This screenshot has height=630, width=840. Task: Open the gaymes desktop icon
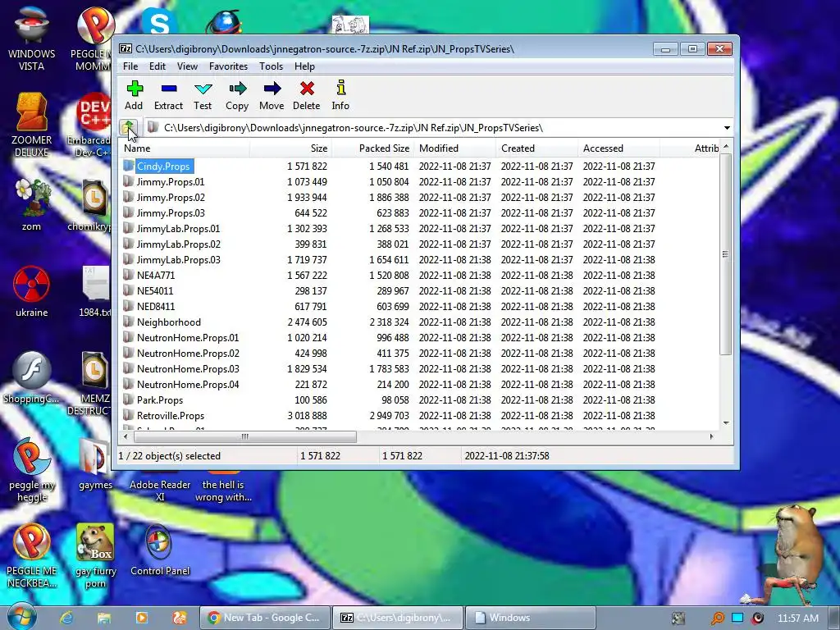pyautogui.click(x=95, y=463)
